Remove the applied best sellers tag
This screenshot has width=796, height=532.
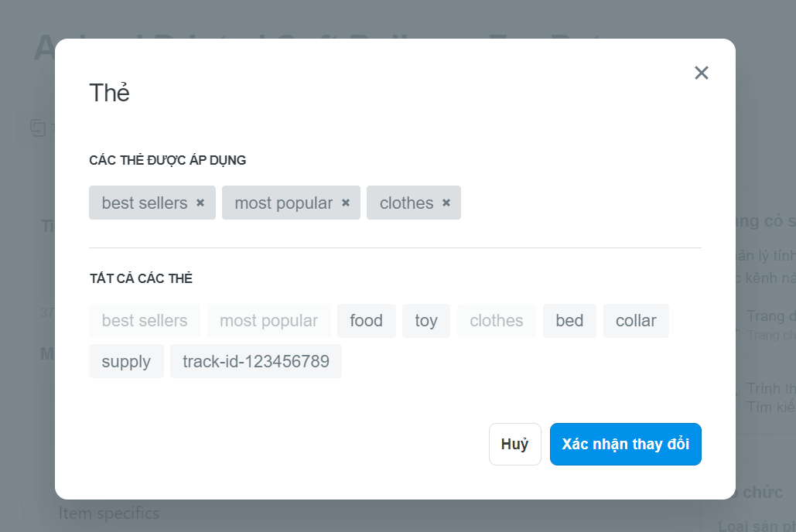pyautogui.click(x=200, y=203)
